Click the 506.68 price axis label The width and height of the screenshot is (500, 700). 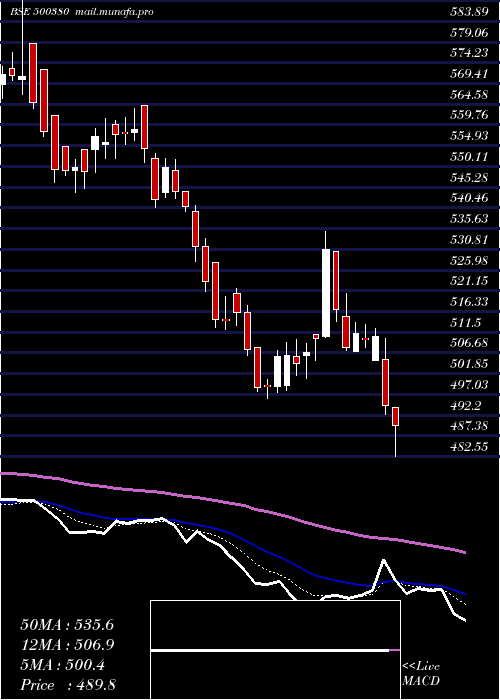pos(468,343)
